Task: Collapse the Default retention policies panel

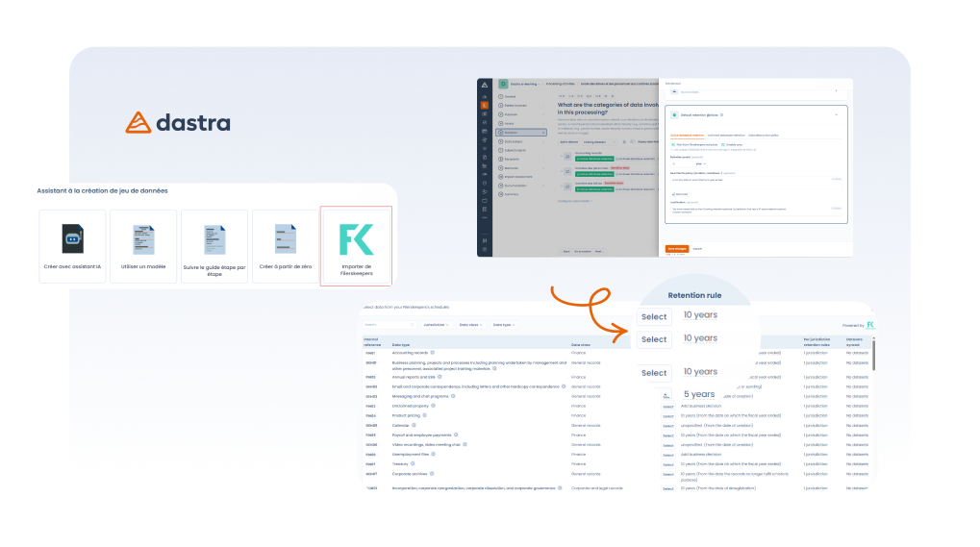Action: (x=836, y=114)
